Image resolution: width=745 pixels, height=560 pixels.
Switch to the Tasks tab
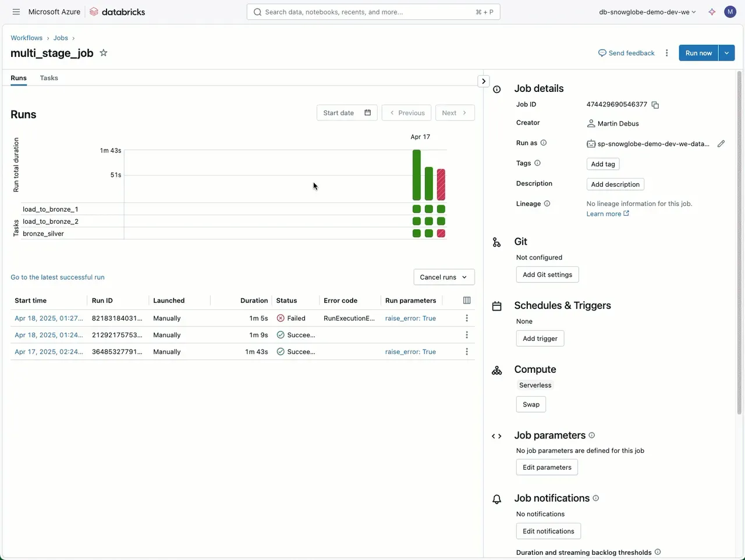pyautogui.click(x=49, y=78)
